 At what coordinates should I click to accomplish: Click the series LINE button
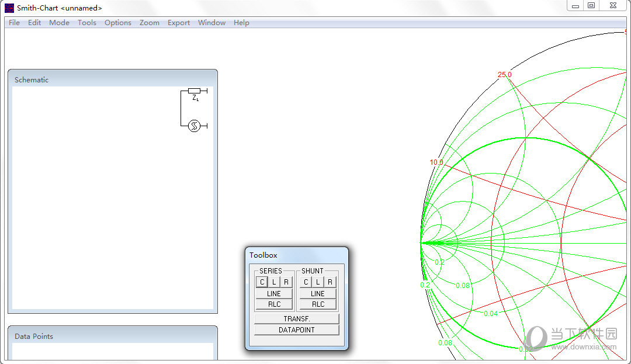(274, 293)
